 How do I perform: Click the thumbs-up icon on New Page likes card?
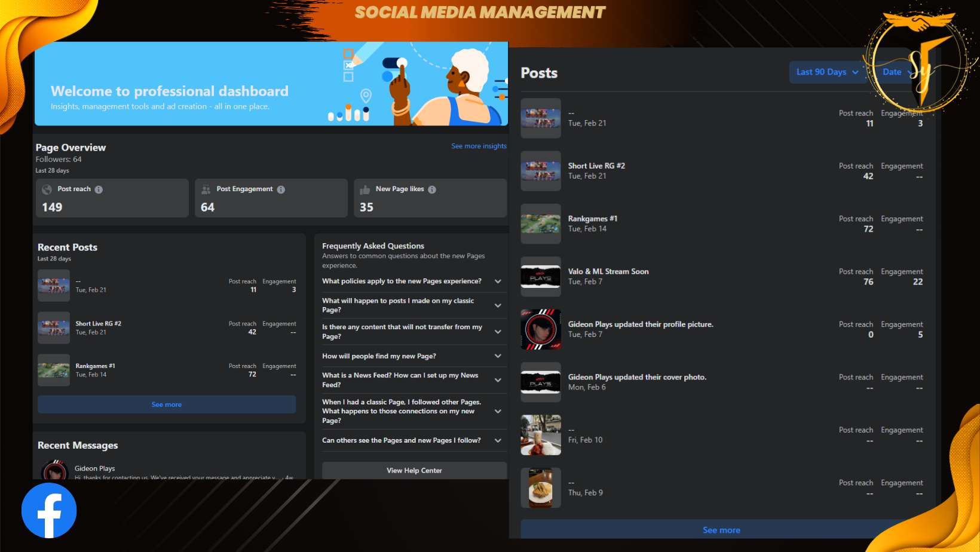click(x=365, y=190)
